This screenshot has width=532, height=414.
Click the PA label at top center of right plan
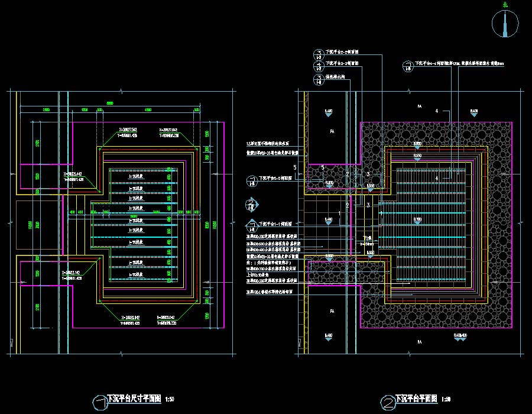click(419, 106)
